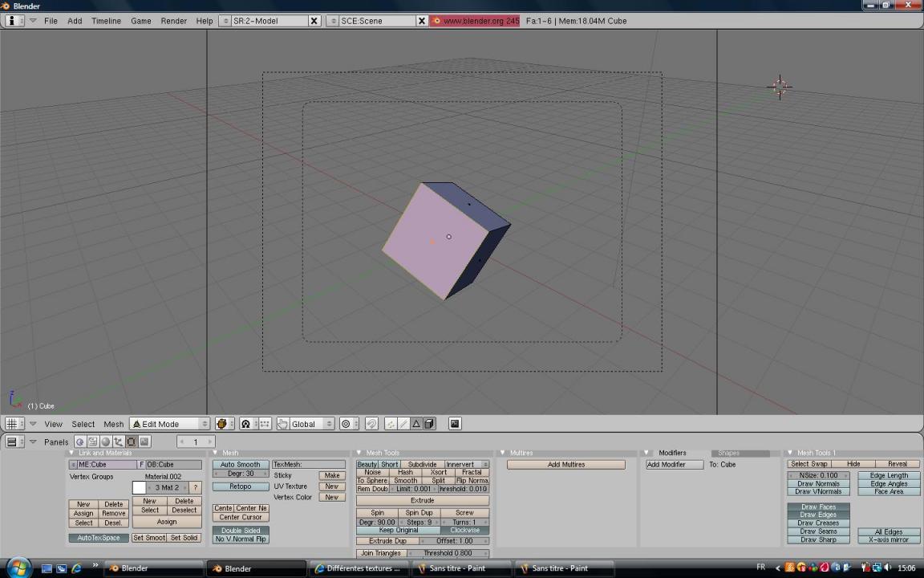This screenshot has height=578, width=924.
Task: Toggle occlude background geometry cube icon
Action: click(x=428, y=424)
